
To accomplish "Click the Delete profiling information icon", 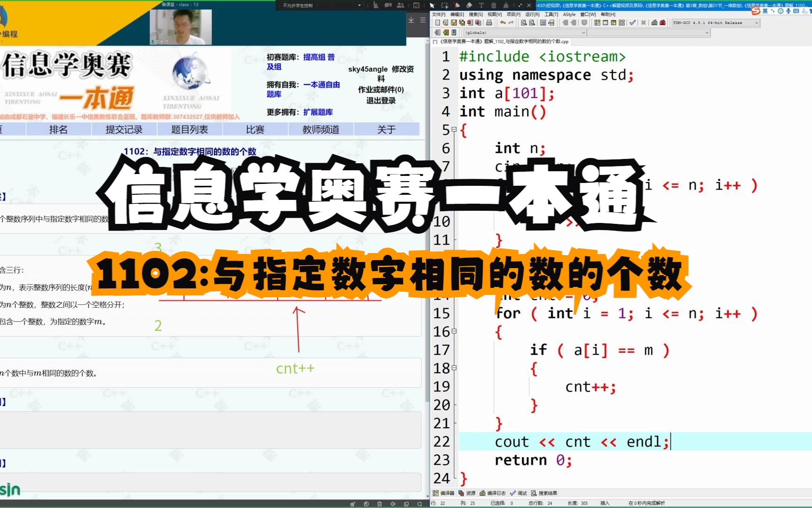I will [663, 23].
